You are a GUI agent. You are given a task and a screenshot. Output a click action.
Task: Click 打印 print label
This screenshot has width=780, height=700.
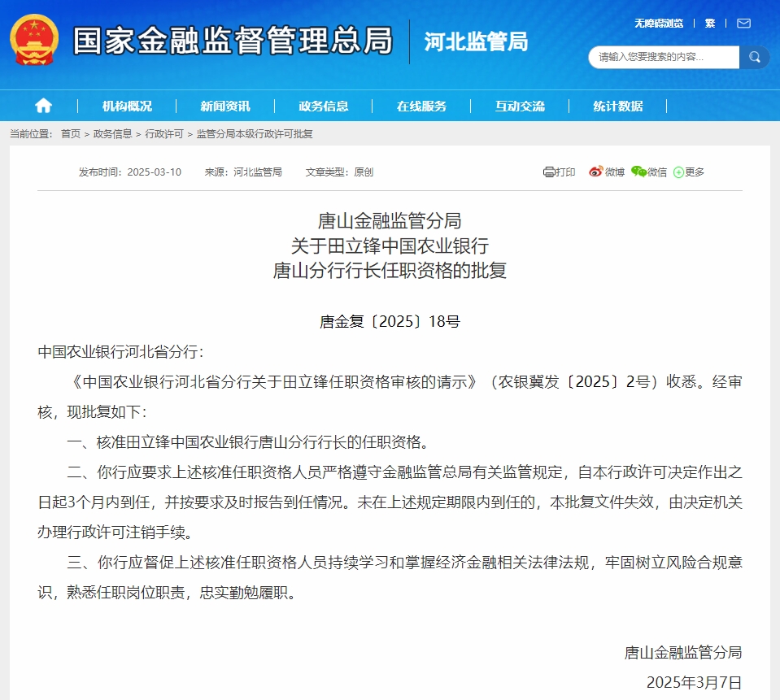[565, 172]
